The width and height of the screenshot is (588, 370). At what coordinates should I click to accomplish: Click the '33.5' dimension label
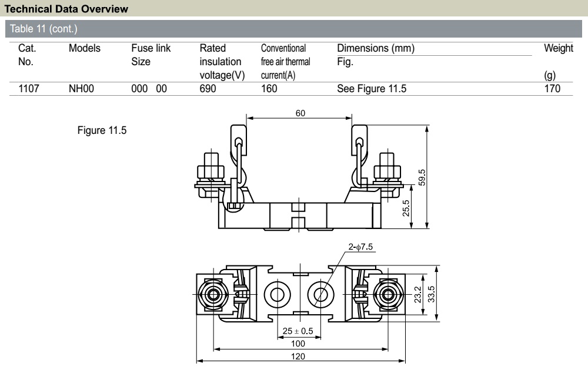[x=432, y=294]
